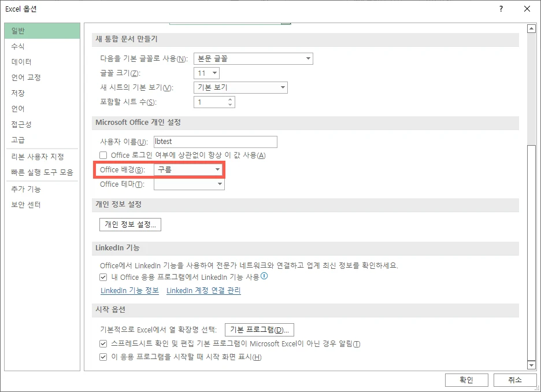Click the 기본 프로그램(D)... button
Image resolution: width=541 pixels, height=392 pixels.
point(260,330)
